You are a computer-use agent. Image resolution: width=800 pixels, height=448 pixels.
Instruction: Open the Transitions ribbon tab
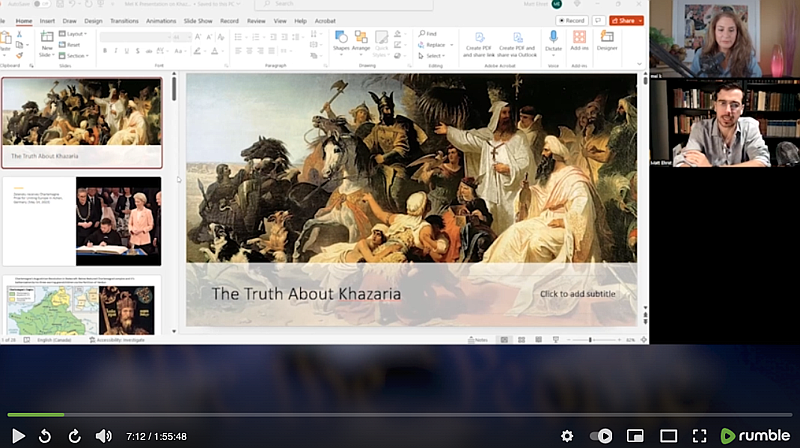tap(125, 20)
